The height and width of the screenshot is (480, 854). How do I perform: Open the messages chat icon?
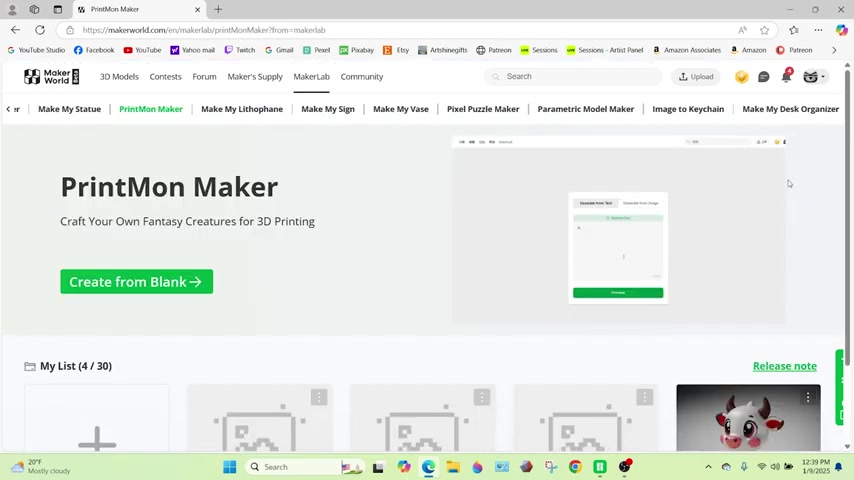coord(764,77)
